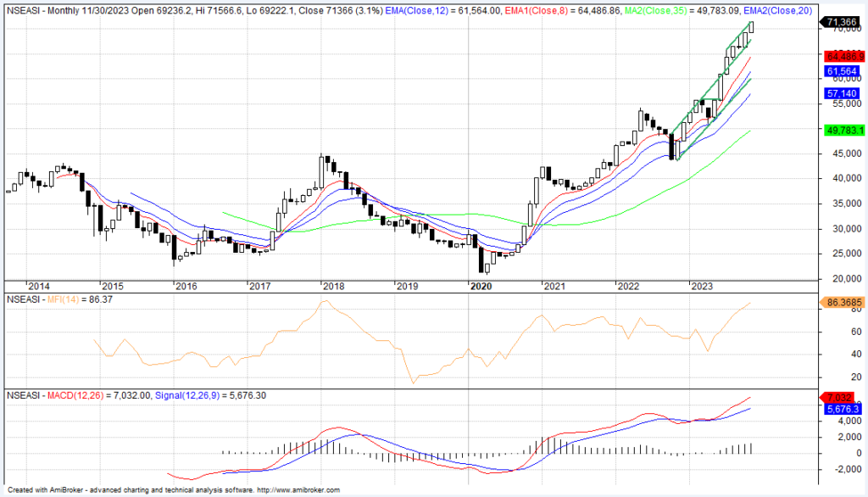Image resolution: width=868 pixels, height=497 pixels.
Task: Click the black 71,366 closing price tag
Action: [840, 21]
